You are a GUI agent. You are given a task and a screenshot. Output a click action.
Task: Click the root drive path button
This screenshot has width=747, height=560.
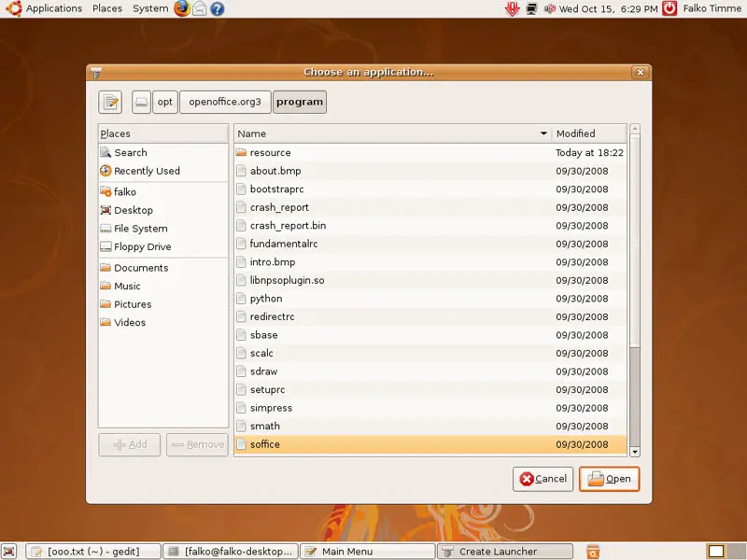click(141, 102)
